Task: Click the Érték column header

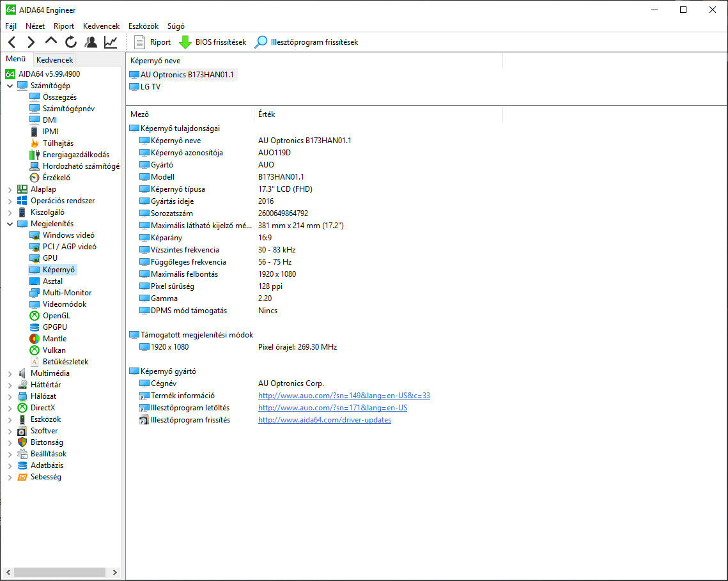Action: pyautogui.click(x=378, y=114)
